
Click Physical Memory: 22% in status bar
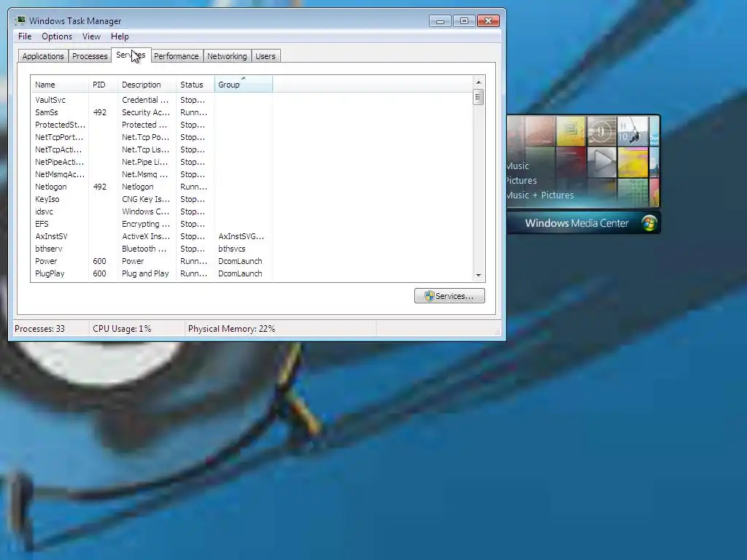[x=231, y=329]
